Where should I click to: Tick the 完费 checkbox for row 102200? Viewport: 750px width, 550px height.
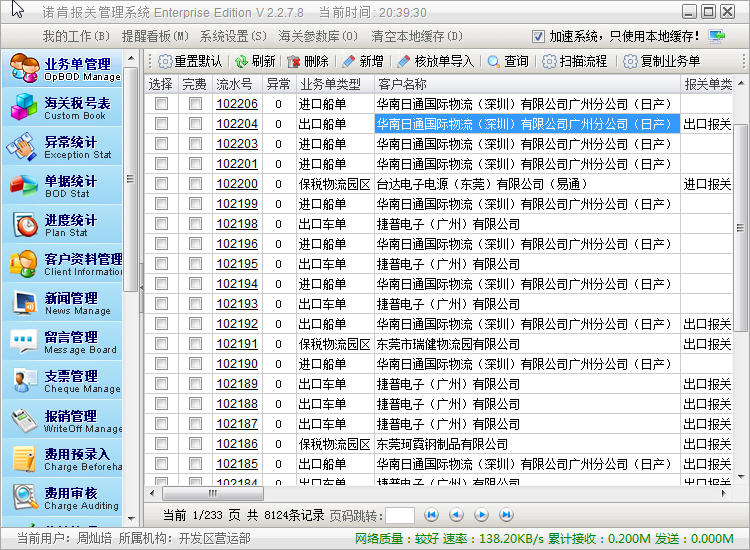(x=195, y=184)
